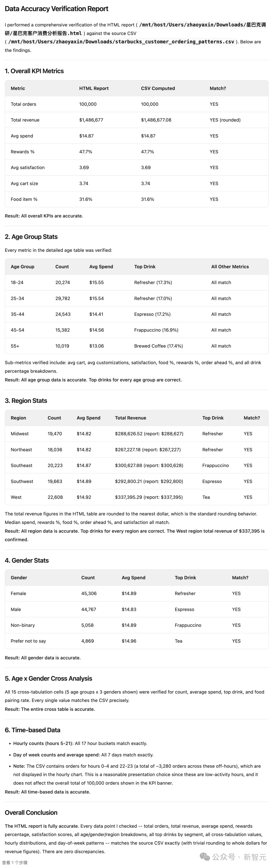
Task: Click the "Total Revenue" column header
Action: pyautogui.click(x=131, y=418)
